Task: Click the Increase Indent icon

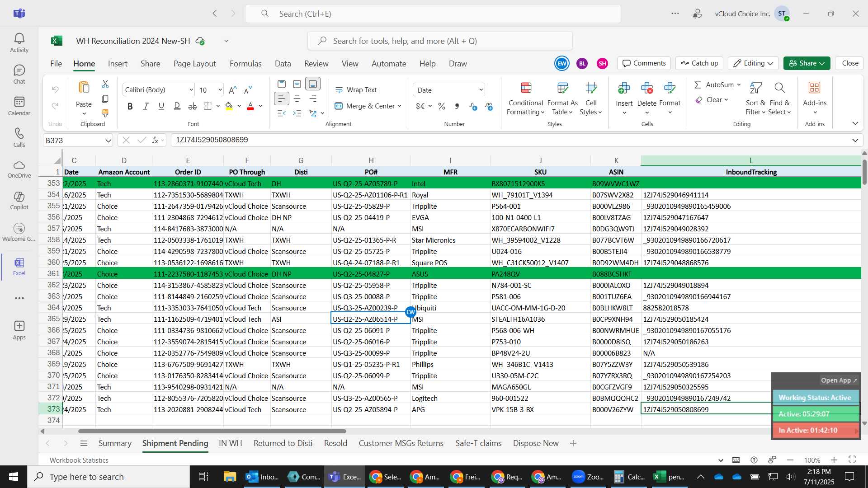Action: [x=297, y=113]
